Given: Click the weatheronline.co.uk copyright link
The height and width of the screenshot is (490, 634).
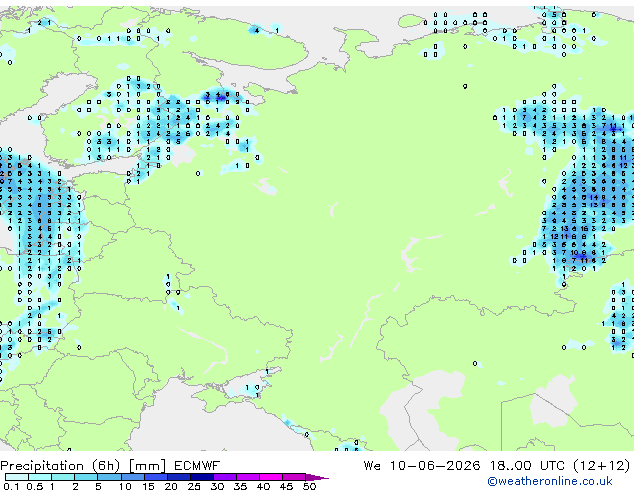Looking at the screenshot, I should click(x=550, y=481).
